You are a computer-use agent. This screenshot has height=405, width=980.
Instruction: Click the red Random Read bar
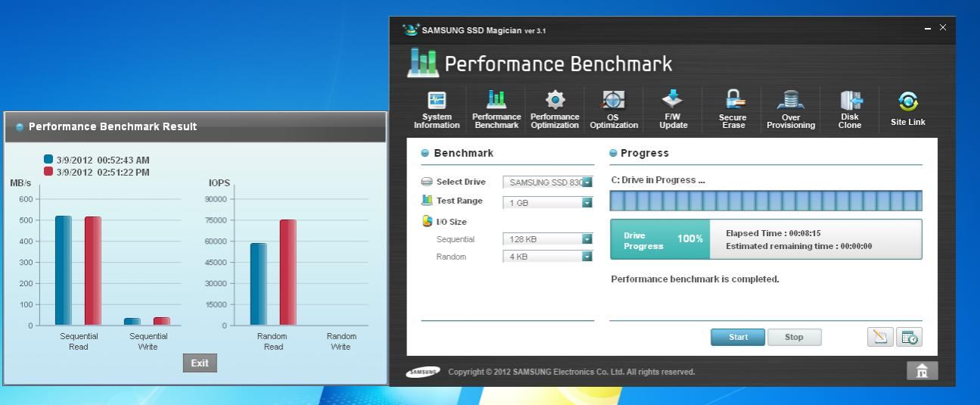point(288,273)
